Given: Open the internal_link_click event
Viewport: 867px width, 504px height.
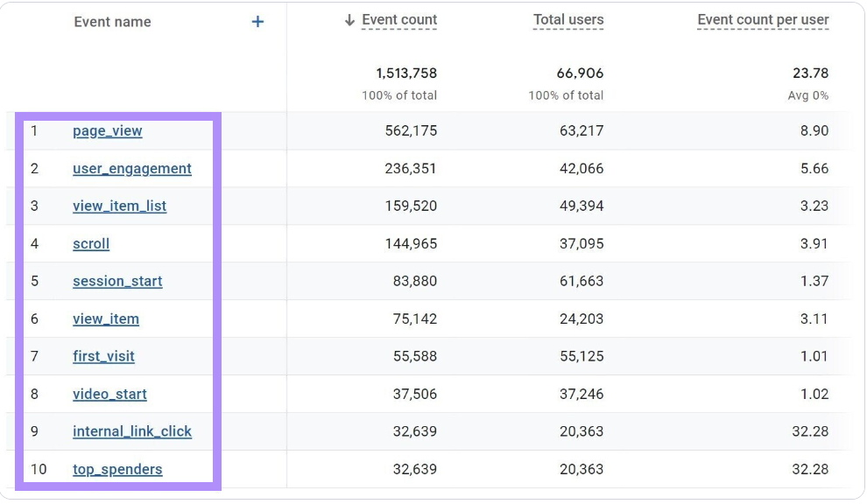Looking at the screenshot, I should click(132, 431).
